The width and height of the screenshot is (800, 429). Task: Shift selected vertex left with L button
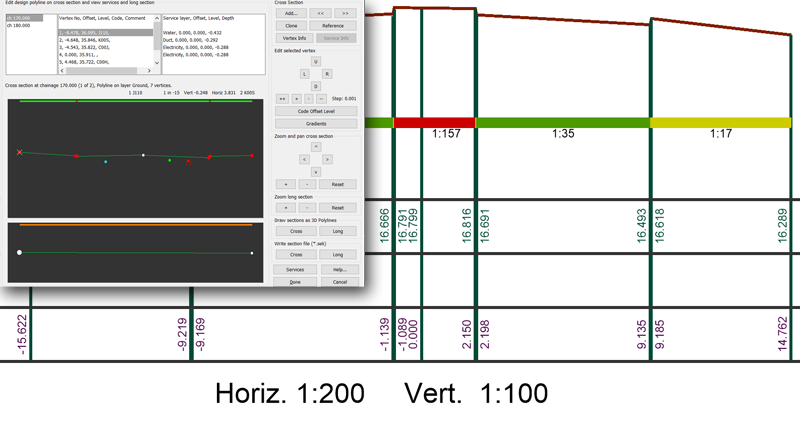click(303, 74)
